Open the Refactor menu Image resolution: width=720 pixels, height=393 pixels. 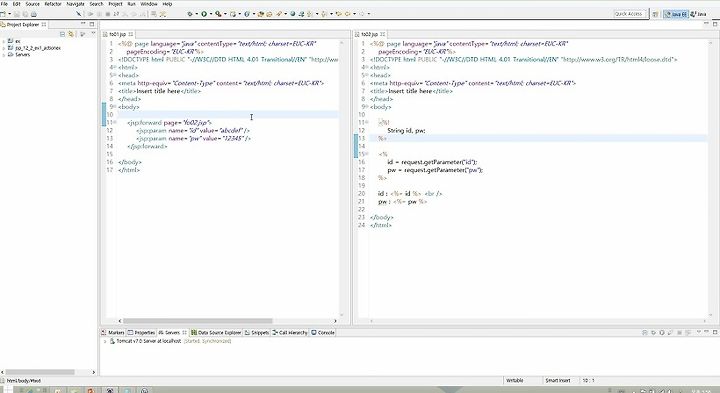tap(53, 4)
